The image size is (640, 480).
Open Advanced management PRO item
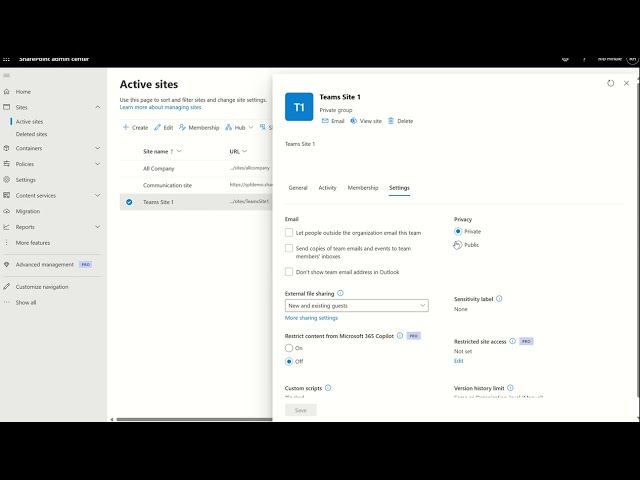47,264
